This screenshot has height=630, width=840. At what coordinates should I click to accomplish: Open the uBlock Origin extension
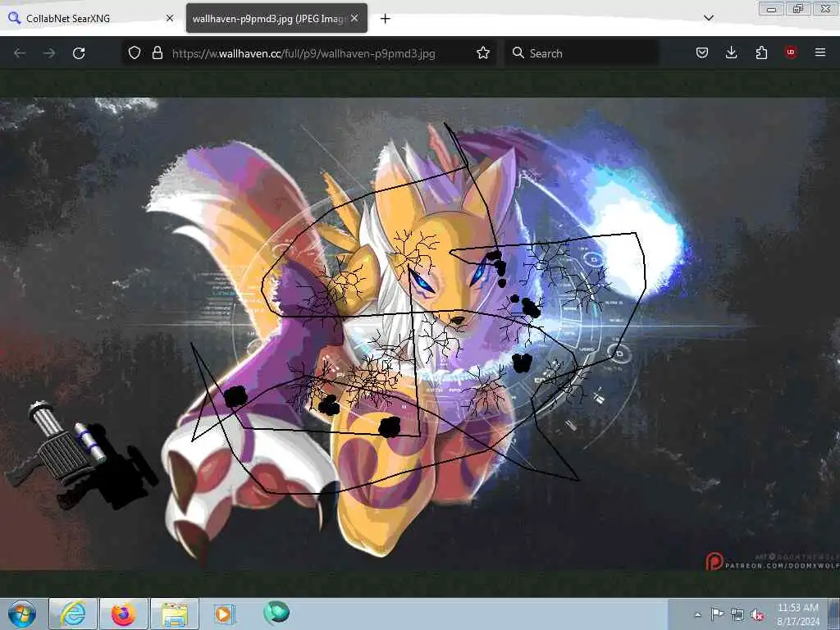point(791,52)
